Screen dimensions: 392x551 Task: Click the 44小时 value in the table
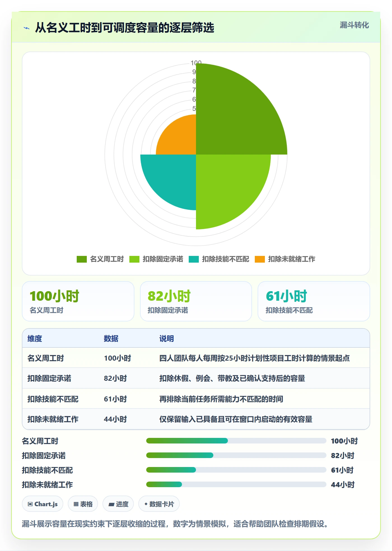pyautogui.click(x=115, y=419)
